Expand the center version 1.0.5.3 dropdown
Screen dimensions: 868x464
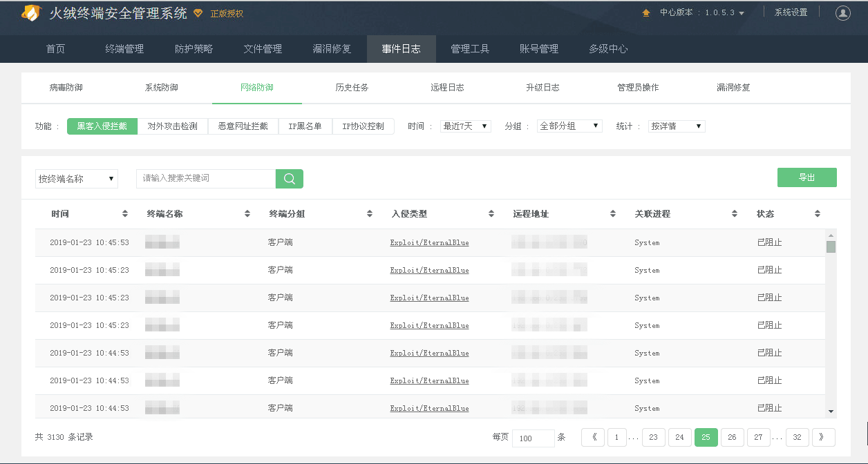coord(742,13)
